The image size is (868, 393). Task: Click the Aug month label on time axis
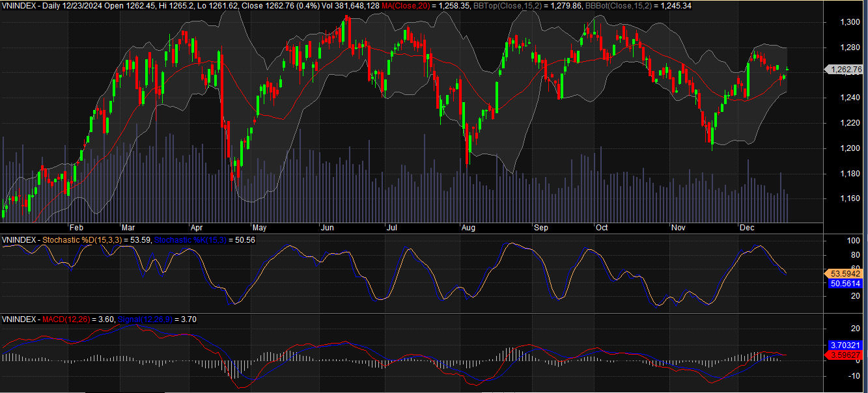coord(468,228)
